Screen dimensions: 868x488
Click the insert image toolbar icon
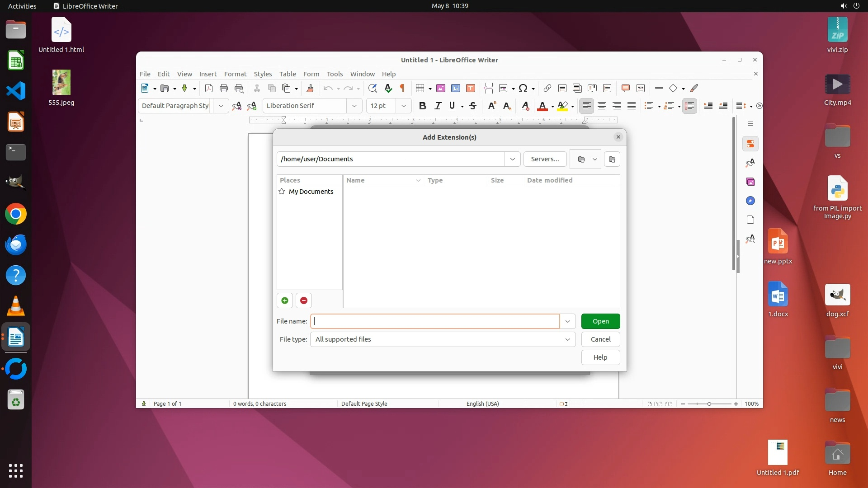click(440, 88)
